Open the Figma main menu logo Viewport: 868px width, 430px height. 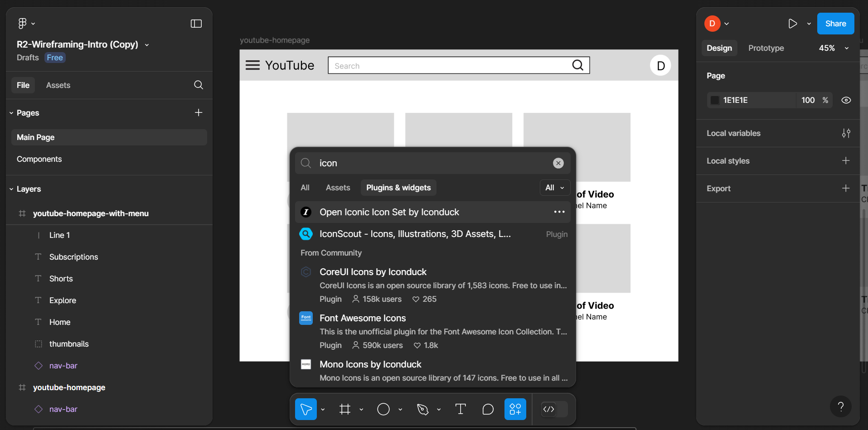22,24
